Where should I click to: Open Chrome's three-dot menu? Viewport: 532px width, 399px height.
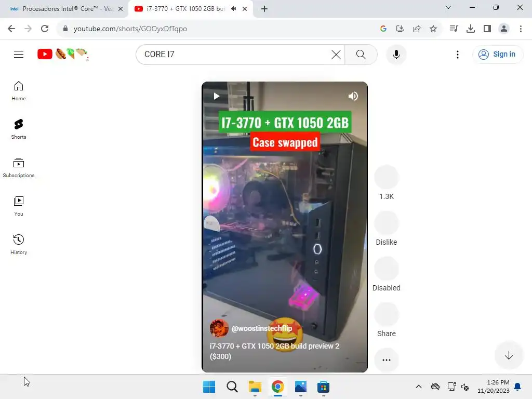pyautogui.click(x=521, y=29)
